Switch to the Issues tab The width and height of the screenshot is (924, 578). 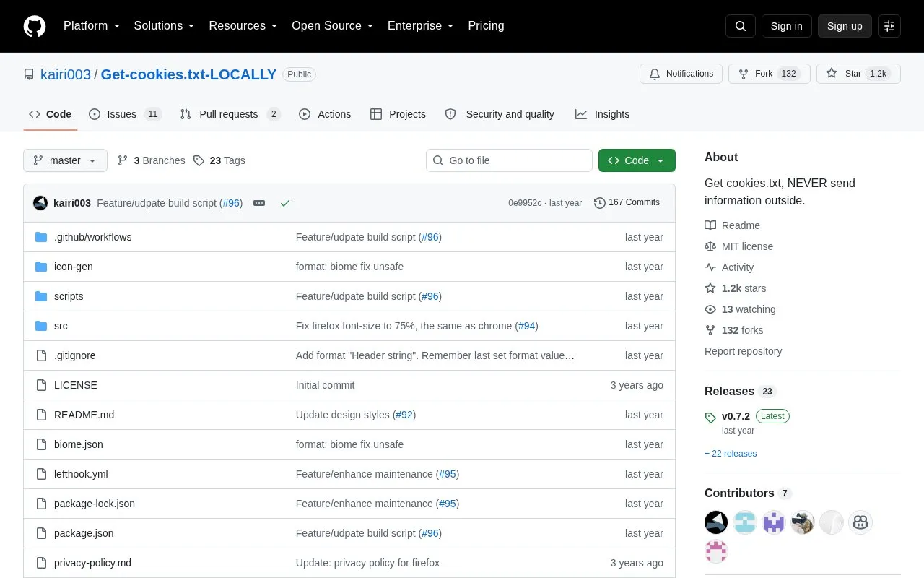[x=125, y=114]
